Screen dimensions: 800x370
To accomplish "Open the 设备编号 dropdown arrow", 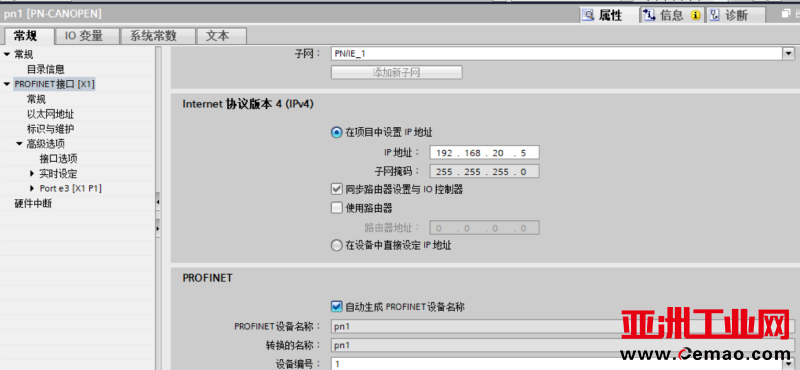I will 789,364.
